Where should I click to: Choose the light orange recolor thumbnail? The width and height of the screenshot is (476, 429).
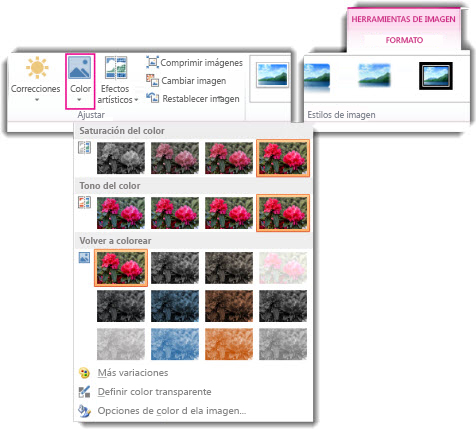[229, 344]
